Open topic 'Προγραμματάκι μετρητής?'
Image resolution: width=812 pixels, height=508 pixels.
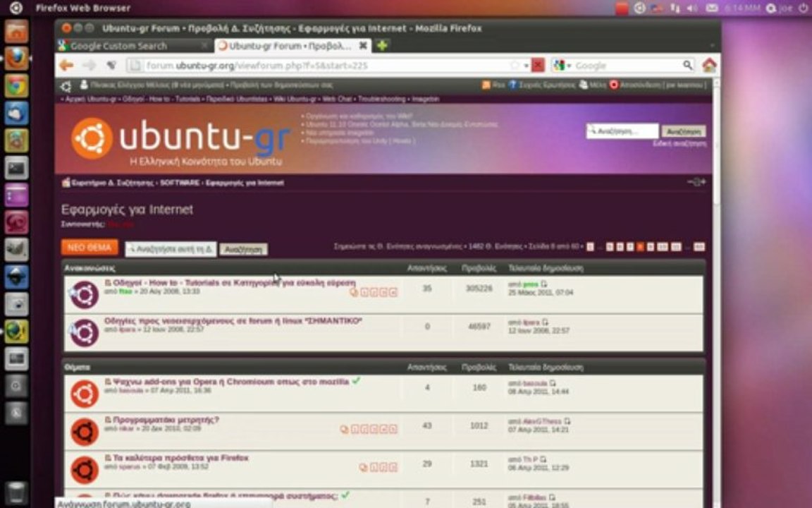pos(166,420)
